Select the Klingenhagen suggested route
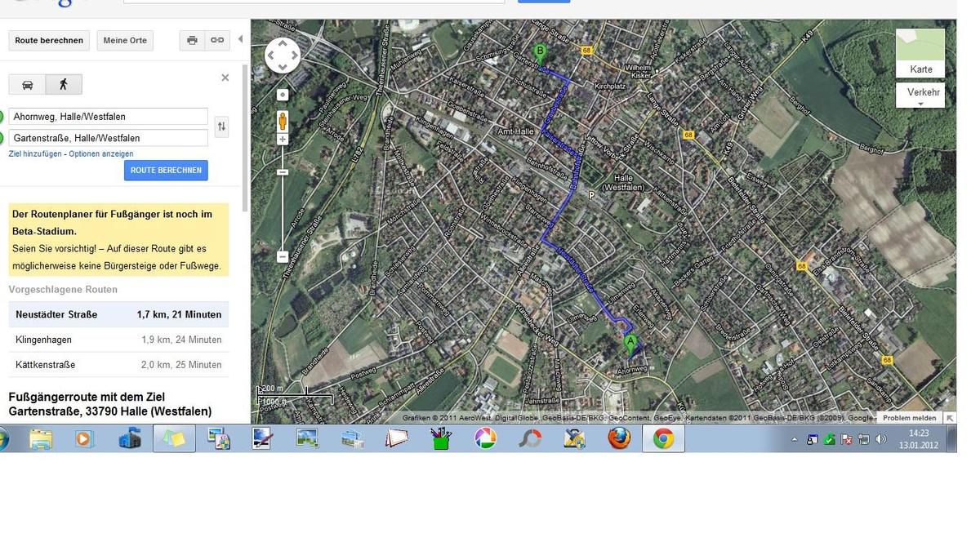980x551 pixels. pyautogui.click(x=118, y=340)
